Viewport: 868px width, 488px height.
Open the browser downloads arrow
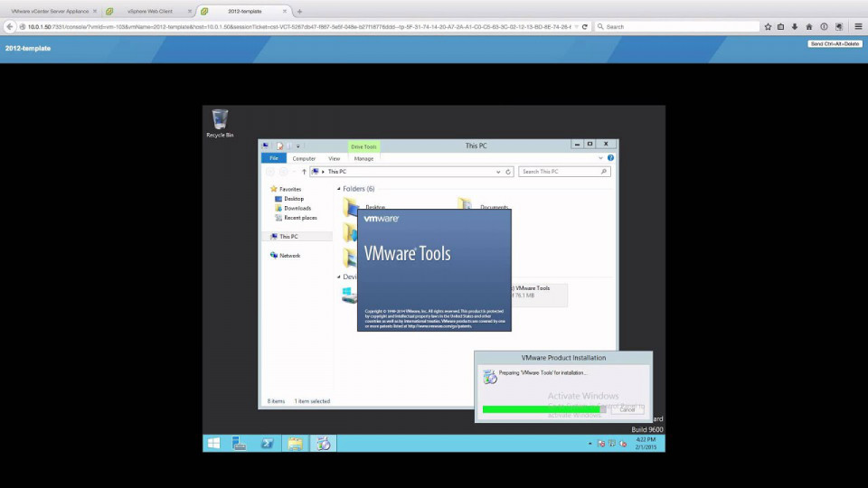click(795, 26)
